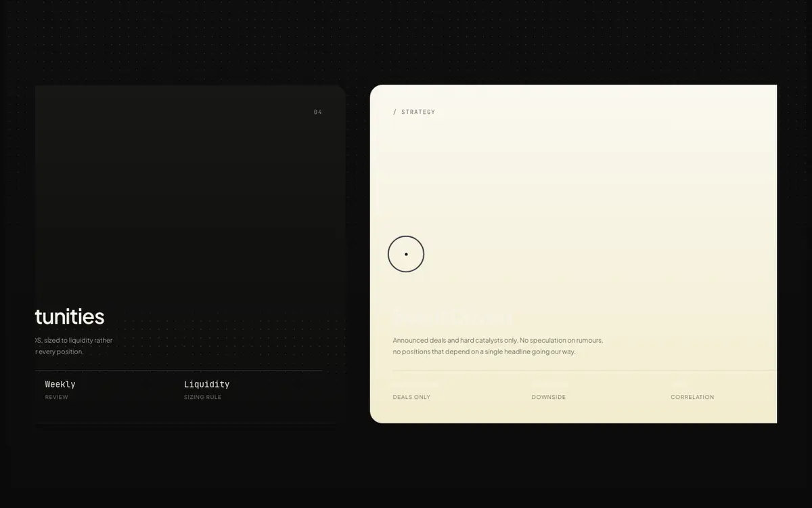The image size is (812, 508).
Task: Click the "tunities" heading on the dark card
Action: [70, 316]
